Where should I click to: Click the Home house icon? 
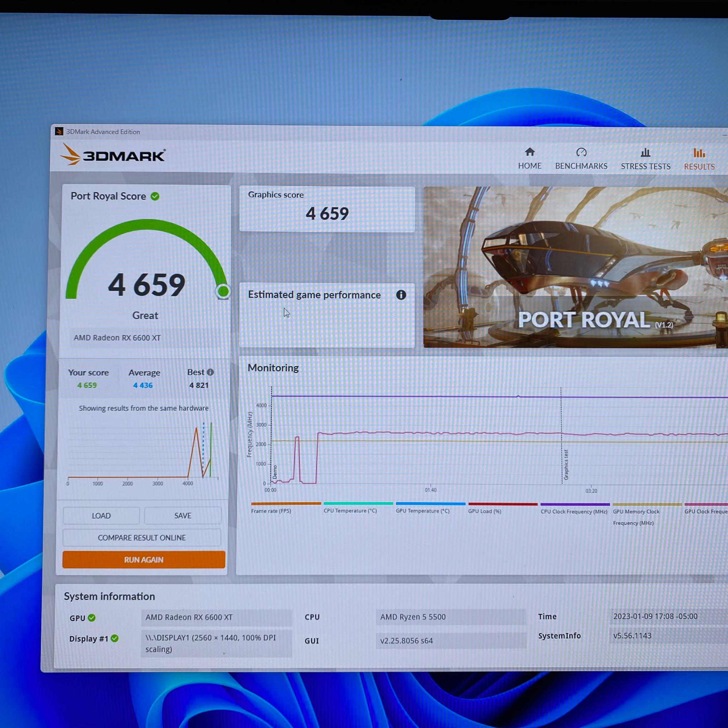(530, 152)
